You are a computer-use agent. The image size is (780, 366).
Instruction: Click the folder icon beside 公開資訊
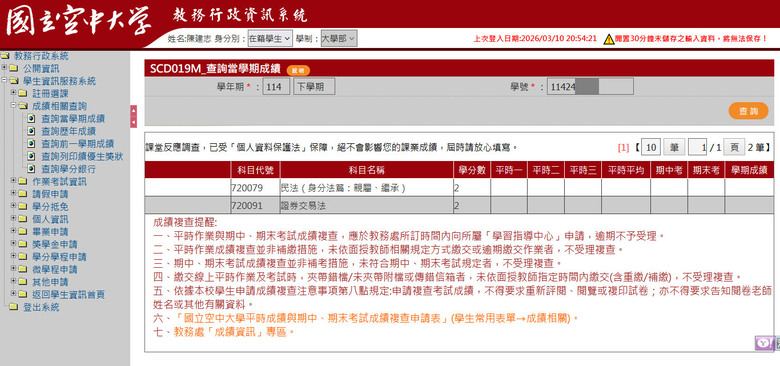click(x=13, y=68)
